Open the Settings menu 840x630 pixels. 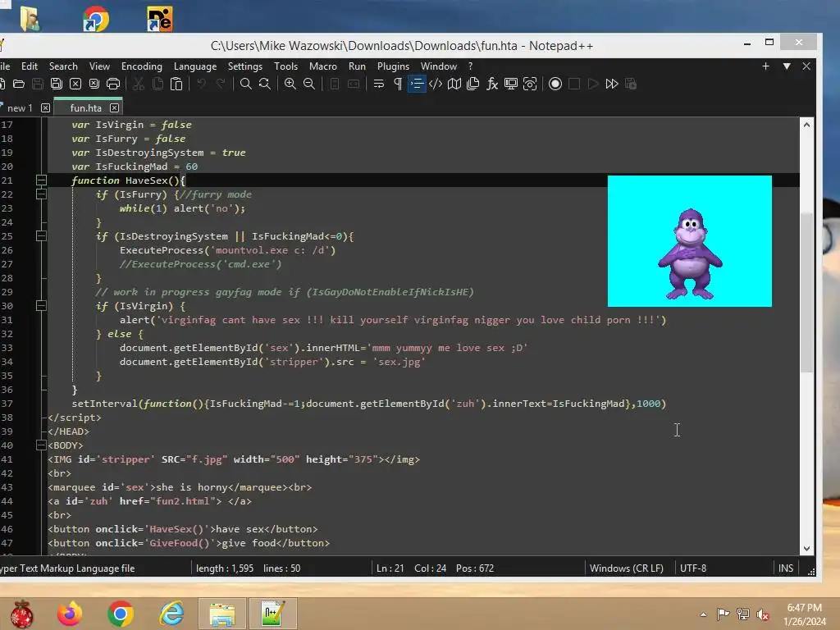click(244, 66)
